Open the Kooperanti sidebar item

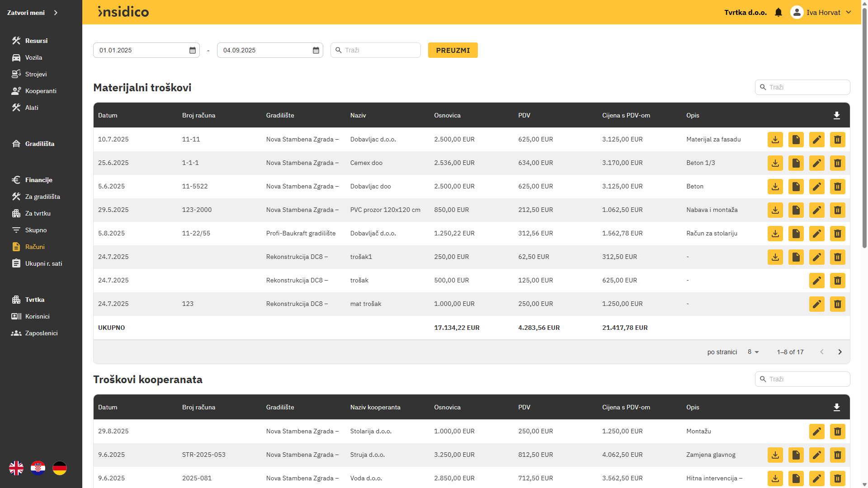click(x=41, y=91)
